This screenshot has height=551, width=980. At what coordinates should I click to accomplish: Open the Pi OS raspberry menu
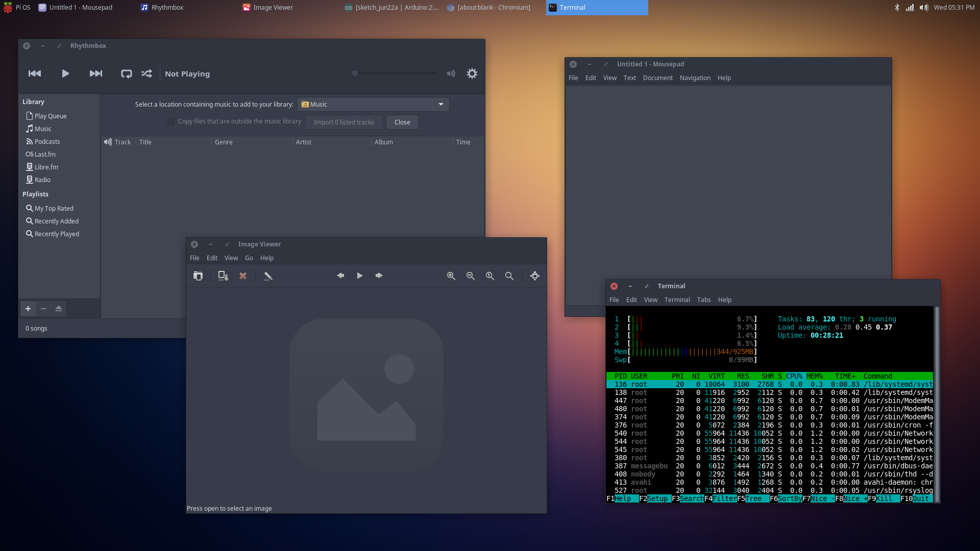pos(17,7)
